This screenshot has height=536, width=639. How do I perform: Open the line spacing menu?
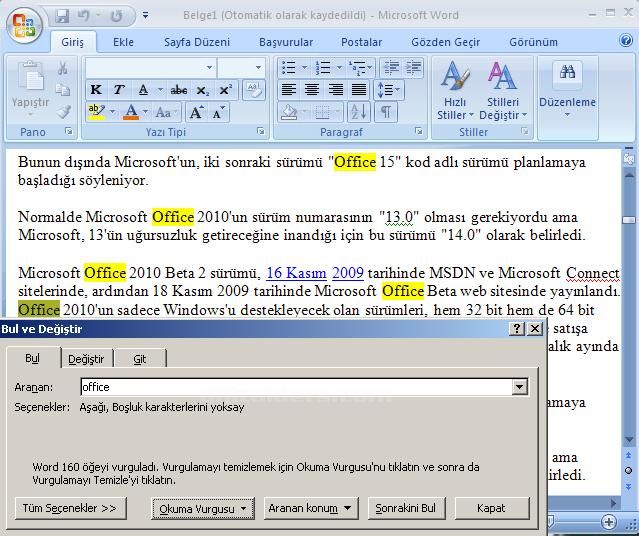tap(388, 90)
